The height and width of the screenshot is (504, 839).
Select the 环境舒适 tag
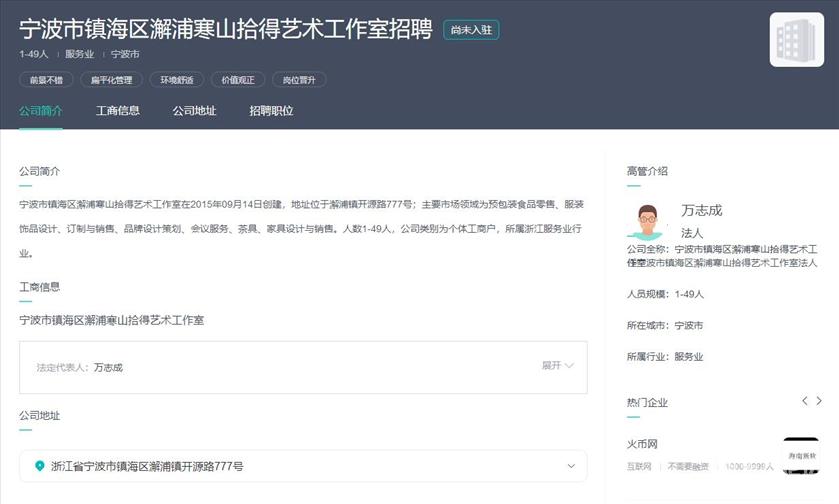[x=177, y=80]
